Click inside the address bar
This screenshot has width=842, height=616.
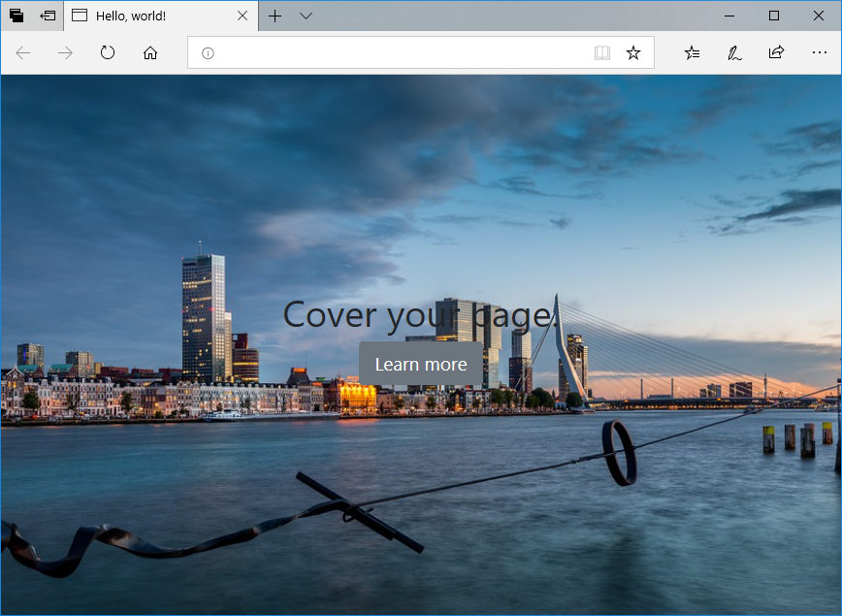(x=407, y=52)
